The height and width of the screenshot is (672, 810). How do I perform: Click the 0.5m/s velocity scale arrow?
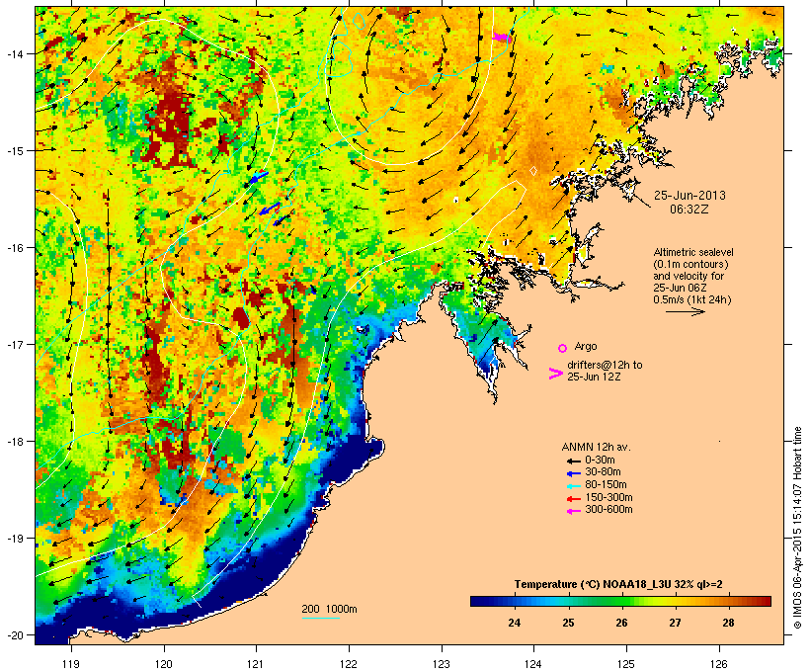tap(685, 311)
